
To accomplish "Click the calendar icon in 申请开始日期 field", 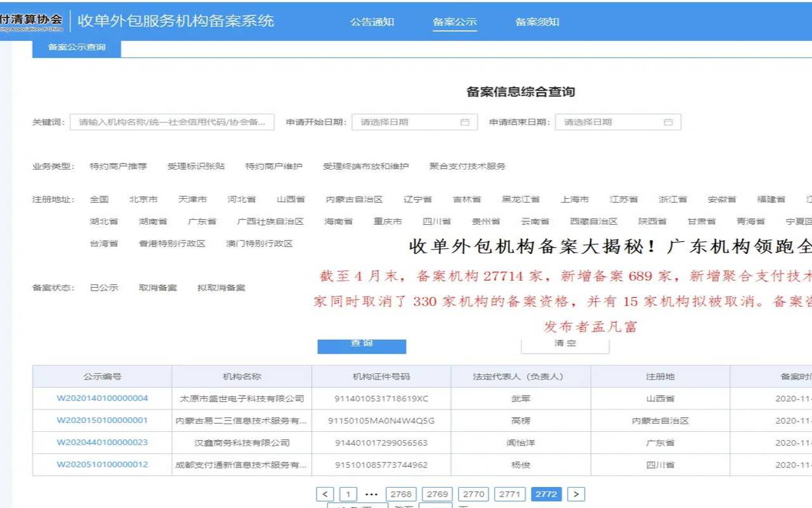I will [465, 122].
